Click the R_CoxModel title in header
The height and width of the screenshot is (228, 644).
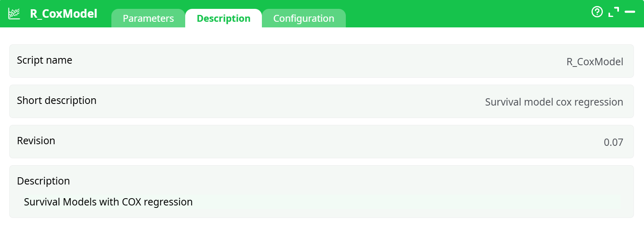(64, 14)
